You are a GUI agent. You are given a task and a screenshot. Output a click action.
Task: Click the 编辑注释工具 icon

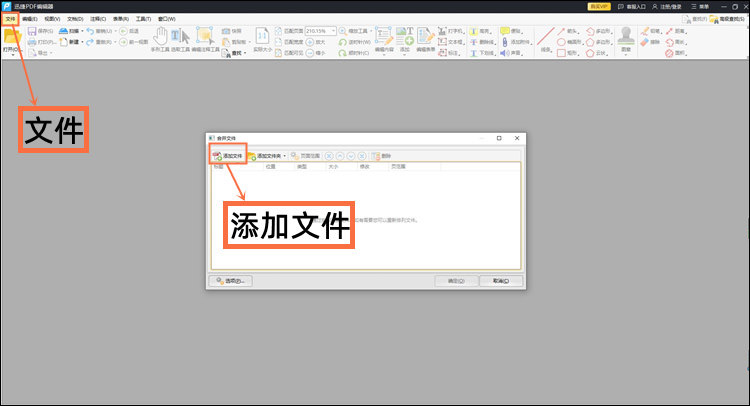[x=205, y=39]
